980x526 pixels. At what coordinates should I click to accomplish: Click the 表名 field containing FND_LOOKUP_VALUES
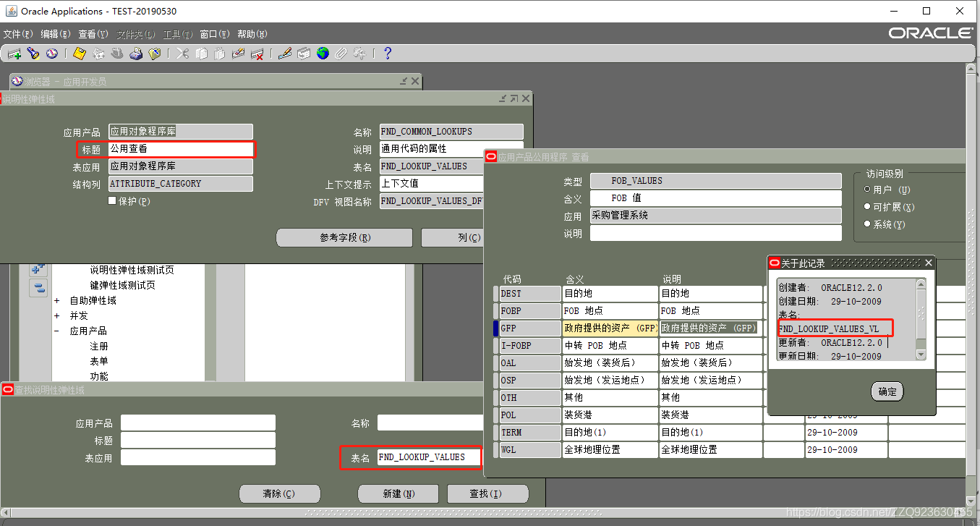[428, 457]
